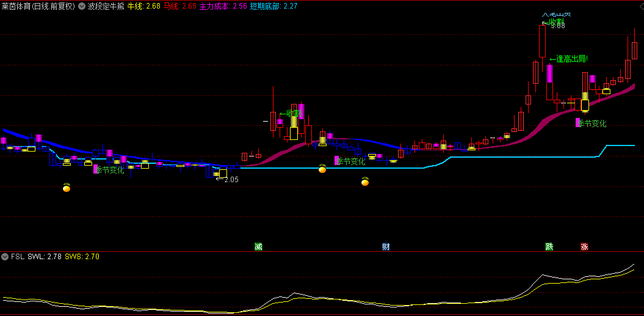This screenshot has width=644, height=316.
Task: Click the leftmost 季节变化 label
Action: (109, 169)
